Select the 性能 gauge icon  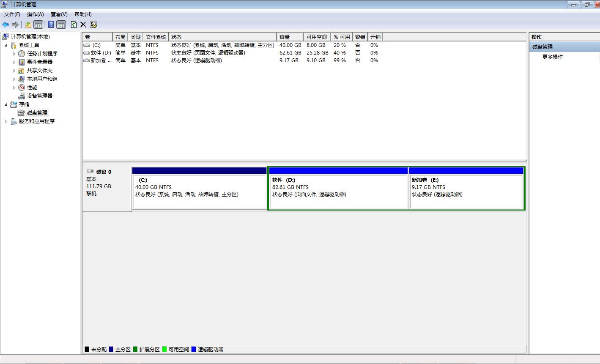(x=22, y=88)
